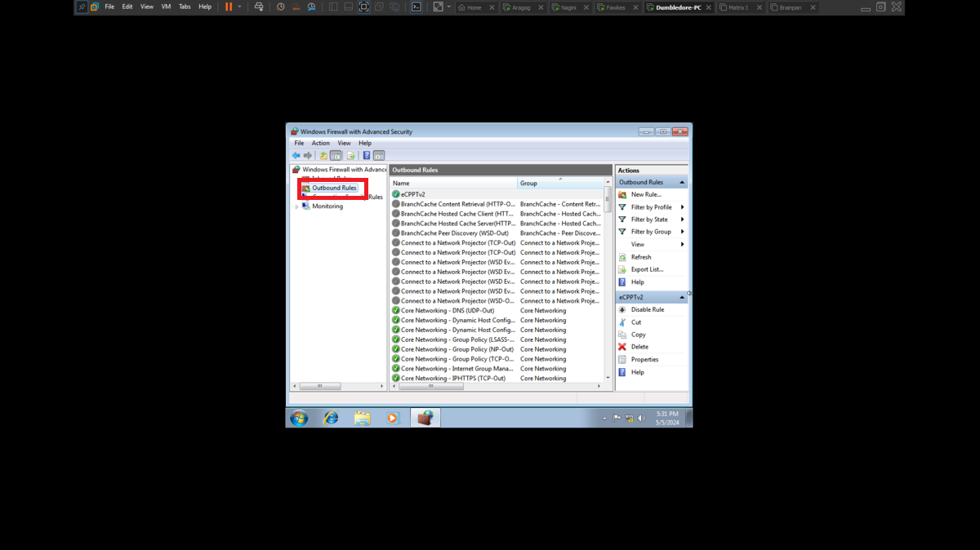The height and width of the screenshot is (550, 980).
Task: Click New Rule... in Actions pane
Action: pos(646,195)
